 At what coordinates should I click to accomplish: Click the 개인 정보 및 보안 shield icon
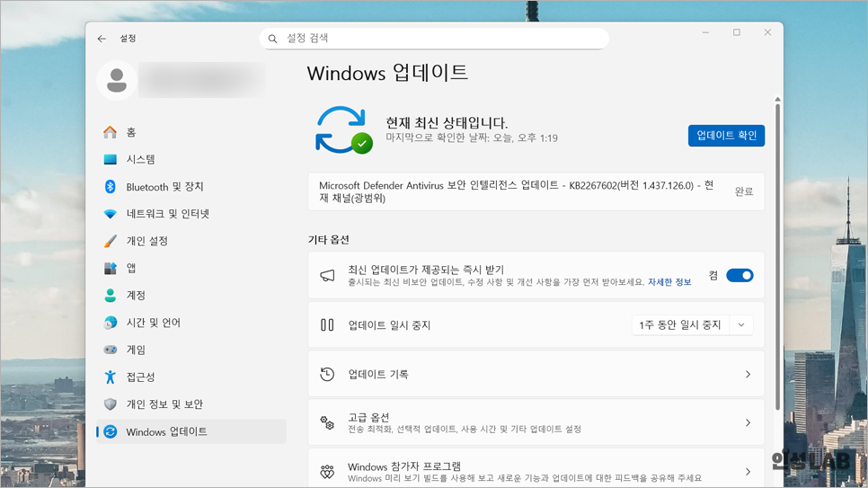[111, 404]
